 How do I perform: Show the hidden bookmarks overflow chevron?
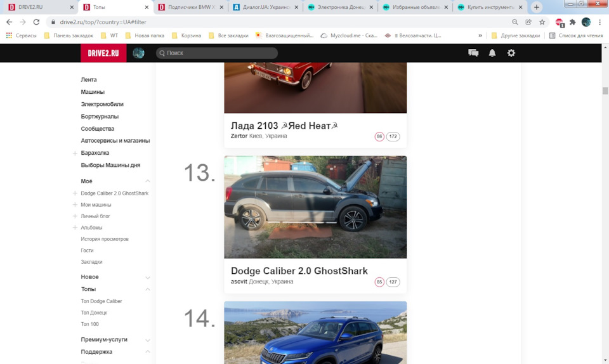click(480, 36)
